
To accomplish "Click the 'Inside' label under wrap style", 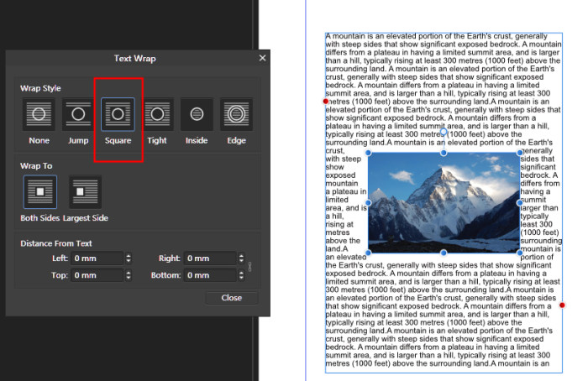I will tap(197, 140).
